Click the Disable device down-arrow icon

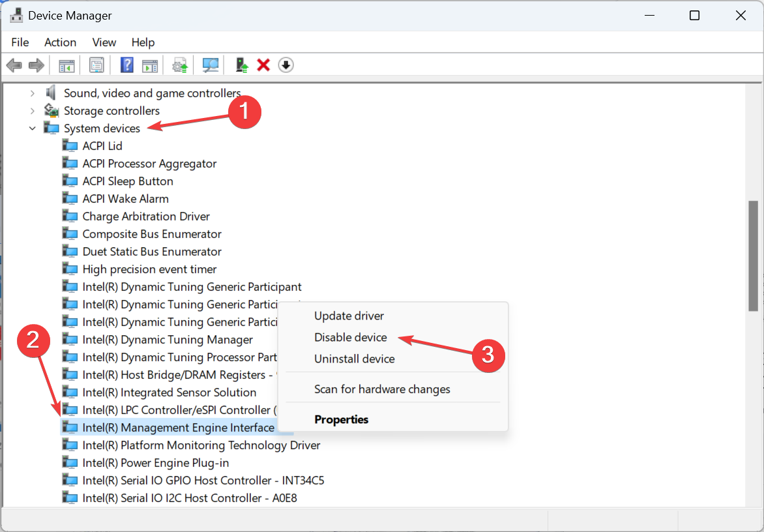click(286, 65)
